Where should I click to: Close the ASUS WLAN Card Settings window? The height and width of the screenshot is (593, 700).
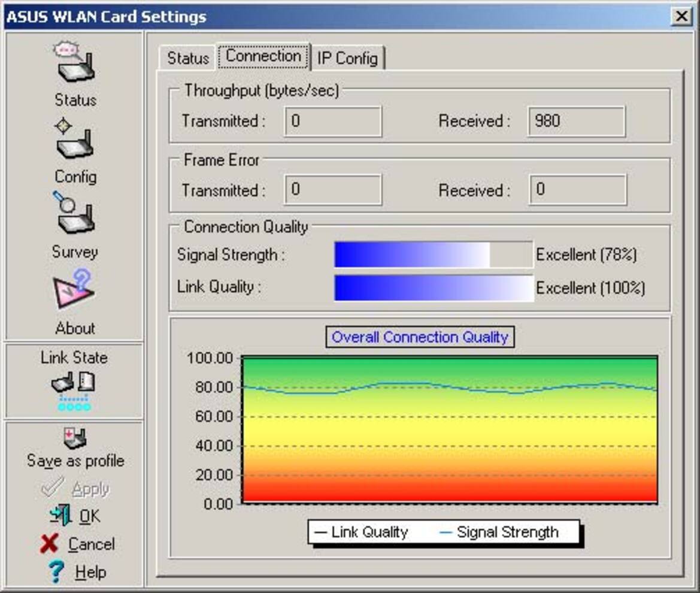[681, 17]
